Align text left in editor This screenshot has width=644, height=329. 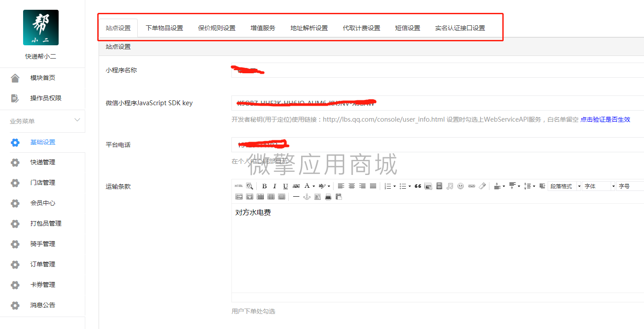[341, 186]
